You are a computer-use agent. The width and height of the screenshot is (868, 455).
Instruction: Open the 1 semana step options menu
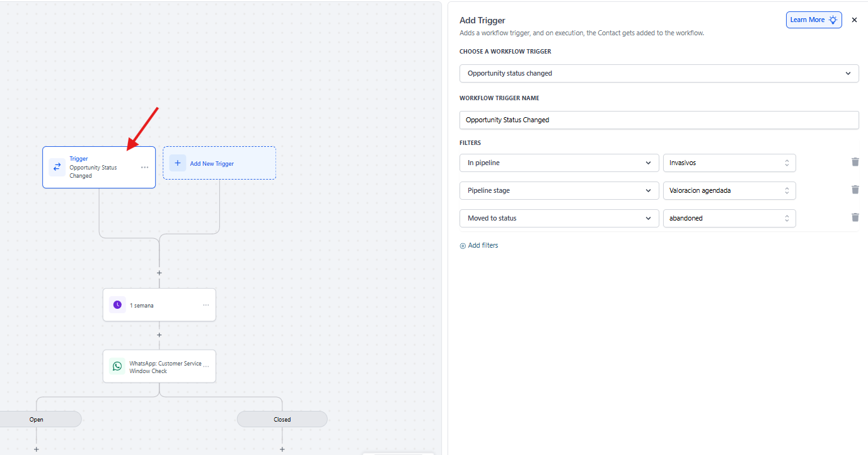point(205,305)
